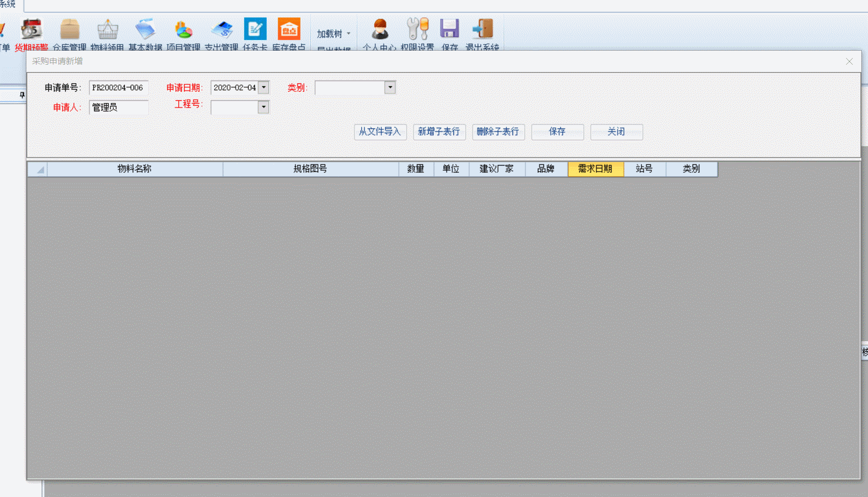
Task: Open 个人中心 user icon
Action: [380, 29]
